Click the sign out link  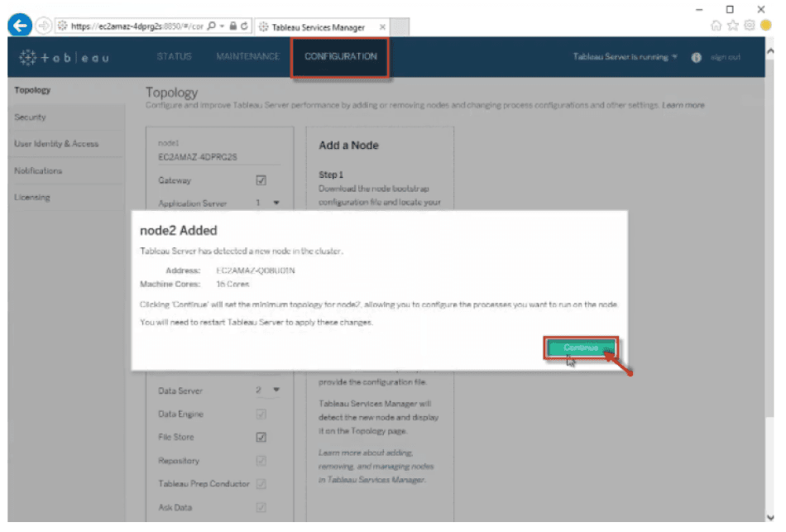[x=726, y=58]
